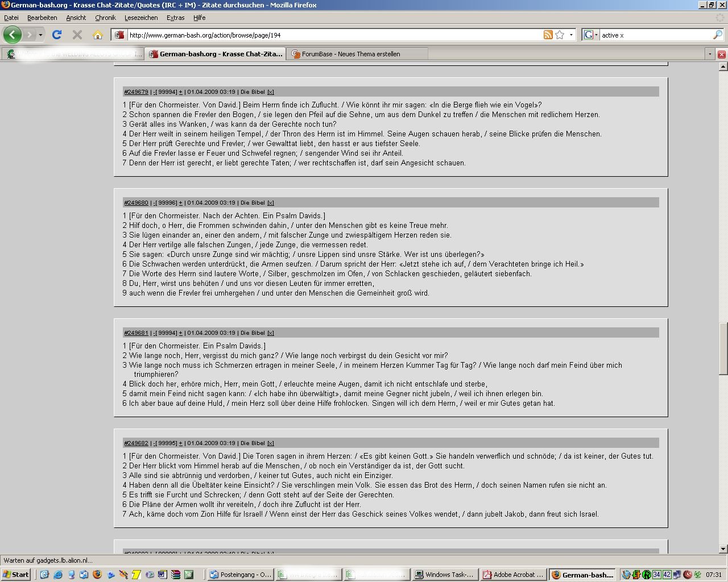Bookmark this page with the star
Image resolution: width=728 pixels, height=582 pixels.
[560, 35]
